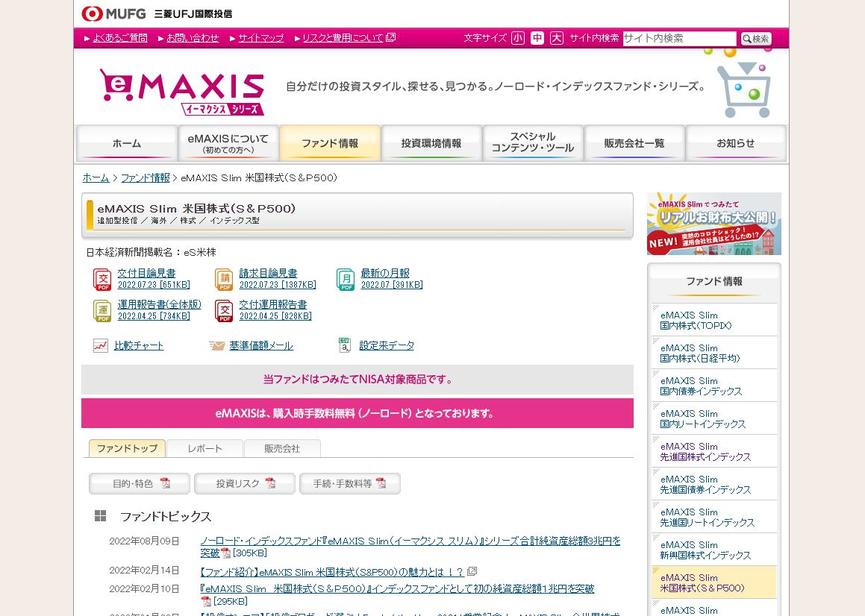Open the 交付運用報告書 red PDF icon
The height and width of the screenshot is (616, 865).
[224, 310]
